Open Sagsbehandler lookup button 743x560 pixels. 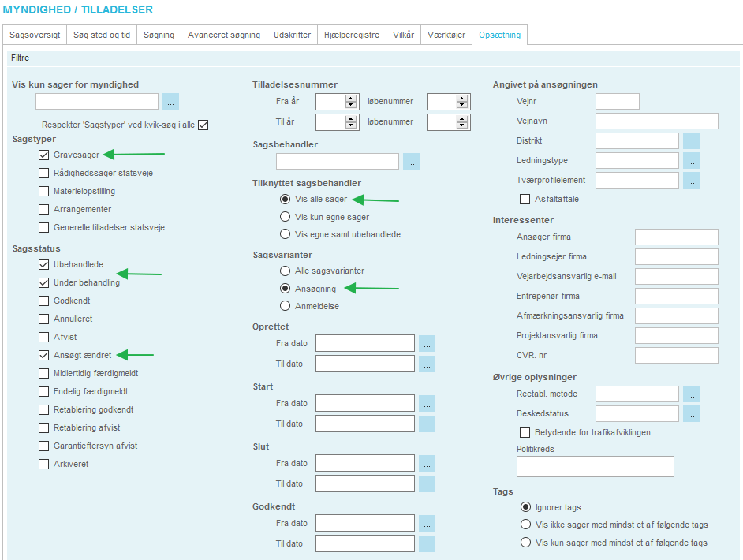coord(411,162)
